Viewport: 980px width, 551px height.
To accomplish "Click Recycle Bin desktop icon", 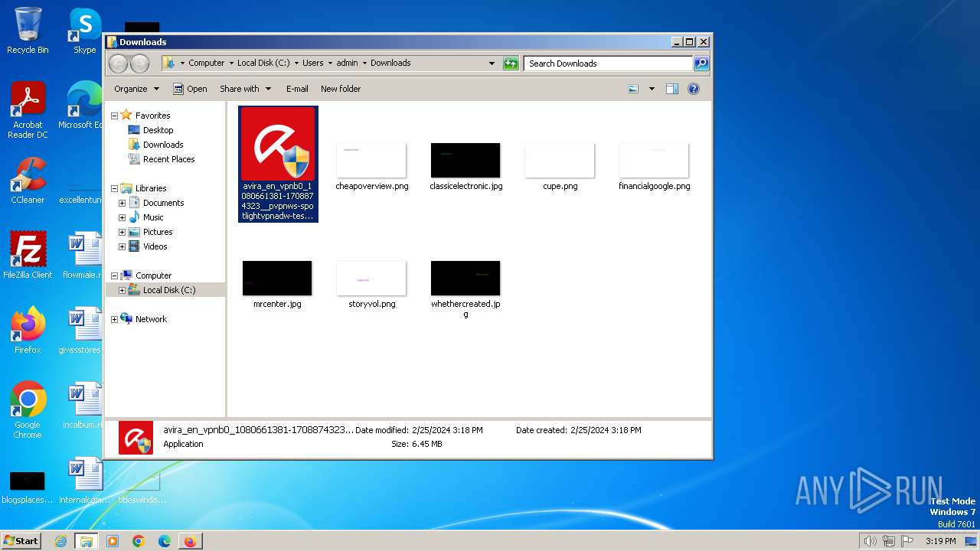I will point(28,31).
